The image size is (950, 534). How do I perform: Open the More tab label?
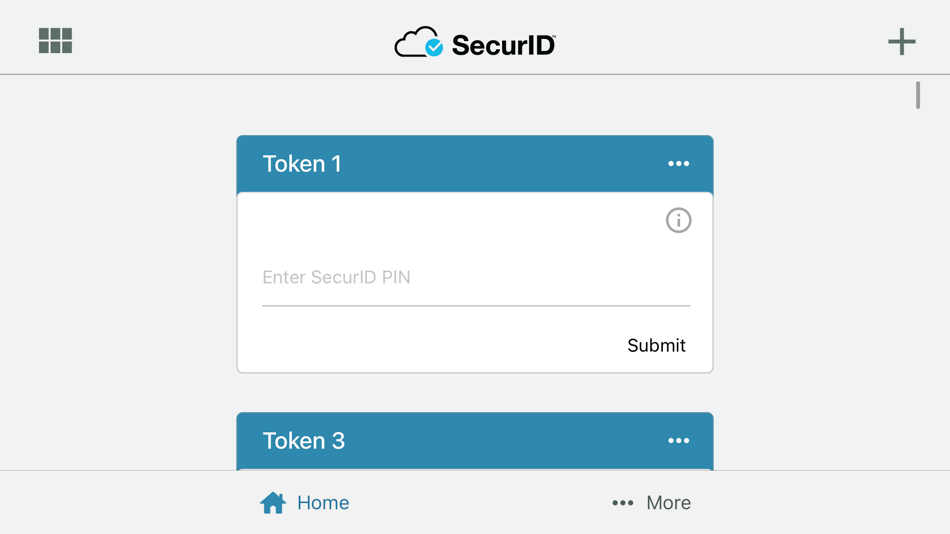[668, 503]
